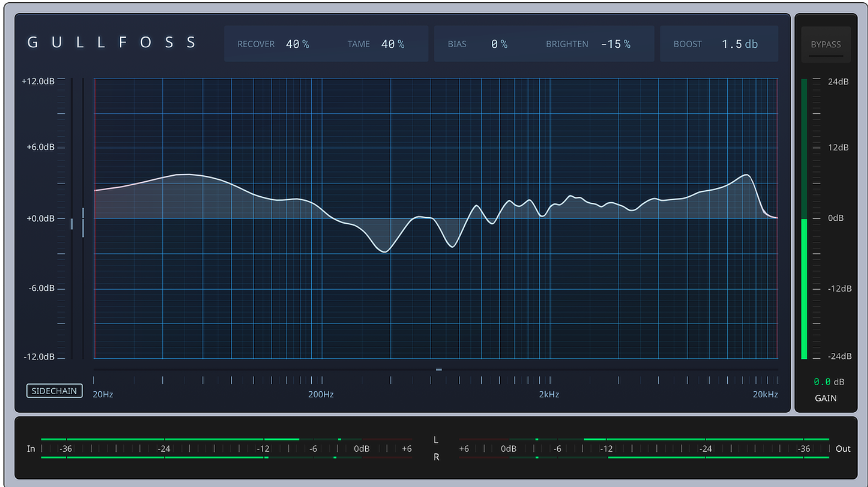Screen dimensions: 868x487
Task: Click the Out meter label
Action: click(843, 449)
